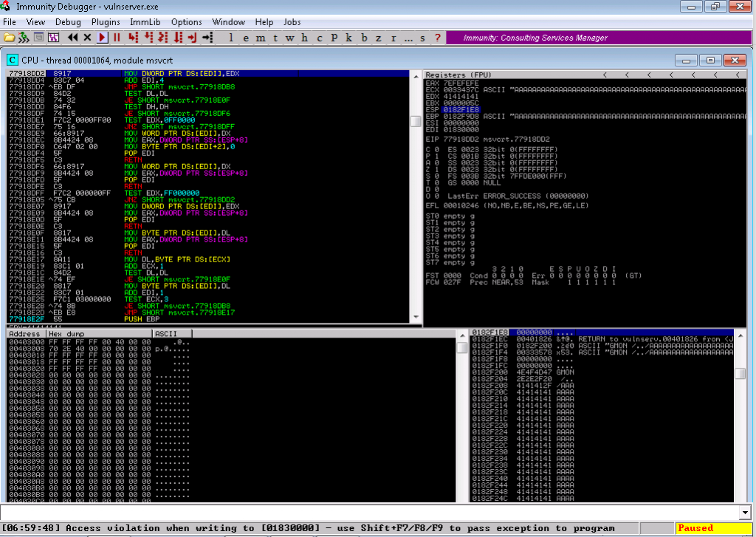Click in the command input field at bottom

[x=370, y=512]
